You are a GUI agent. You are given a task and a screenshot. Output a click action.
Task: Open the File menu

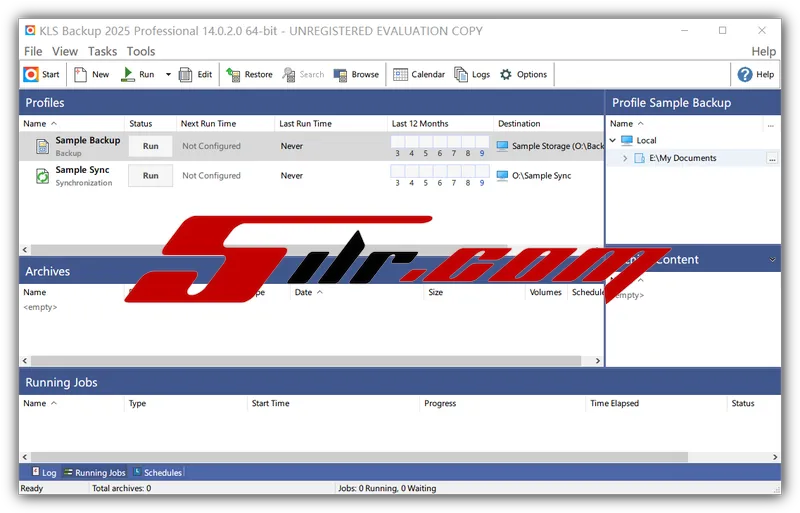(33, 51)
